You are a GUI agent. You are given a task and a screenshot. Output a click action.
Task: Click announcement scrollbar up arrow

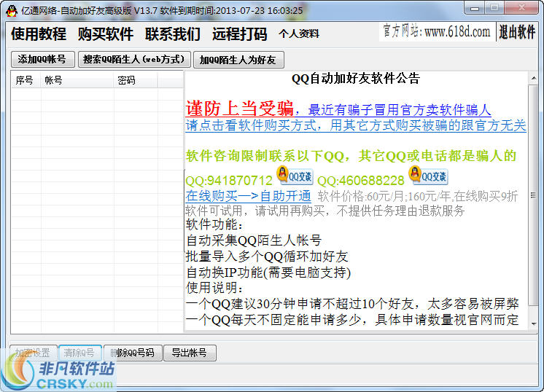(533, 79)
